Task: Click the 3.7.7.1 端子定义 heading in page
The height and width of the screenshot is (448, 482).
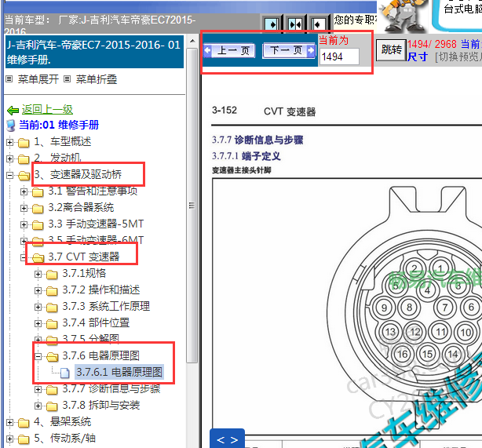Action: 246,156
